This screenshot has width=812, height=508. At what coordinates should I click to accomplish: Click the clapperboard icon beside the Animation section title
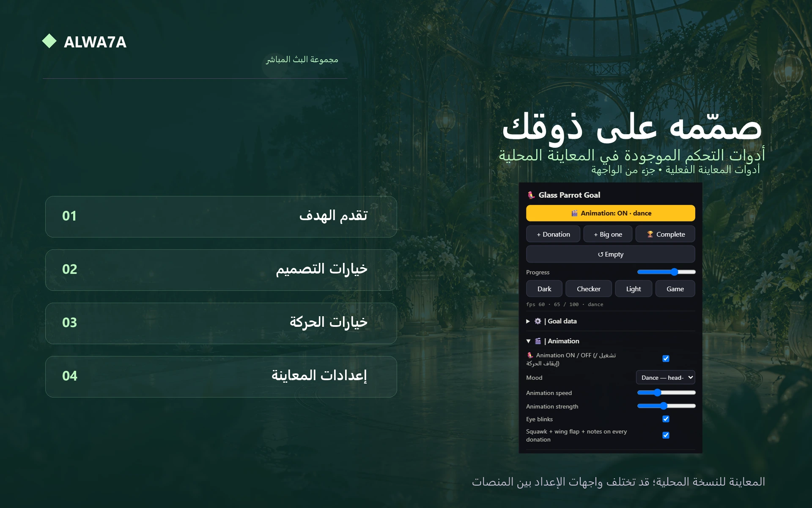[538, 341]
